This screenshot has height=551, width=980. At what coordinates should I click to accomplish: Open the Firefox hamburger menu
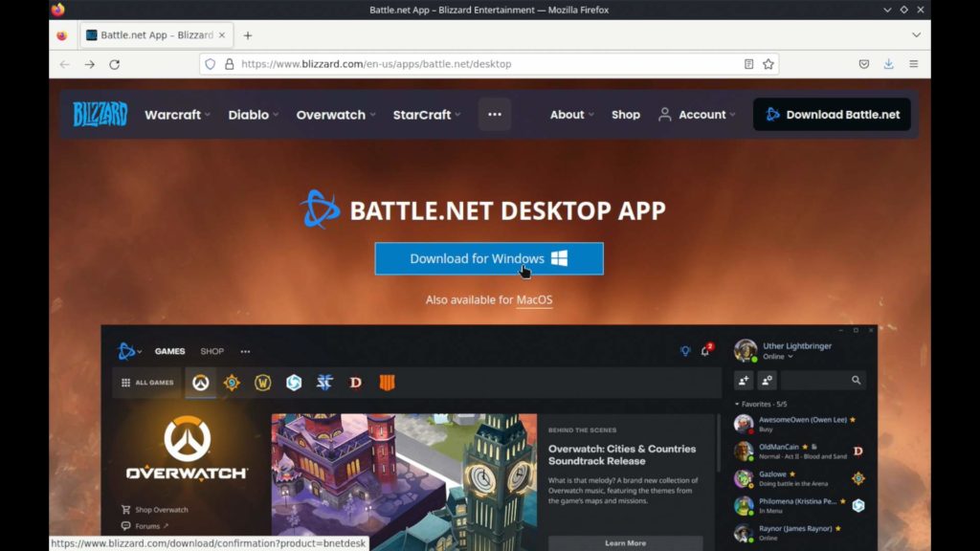[x=914, y=64]
